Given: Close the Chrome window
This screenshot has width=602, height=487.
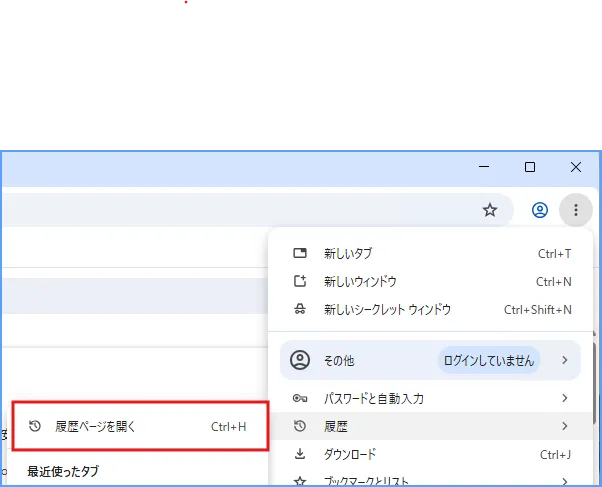Looking at the screenshot, I should (x=576, y=167).
